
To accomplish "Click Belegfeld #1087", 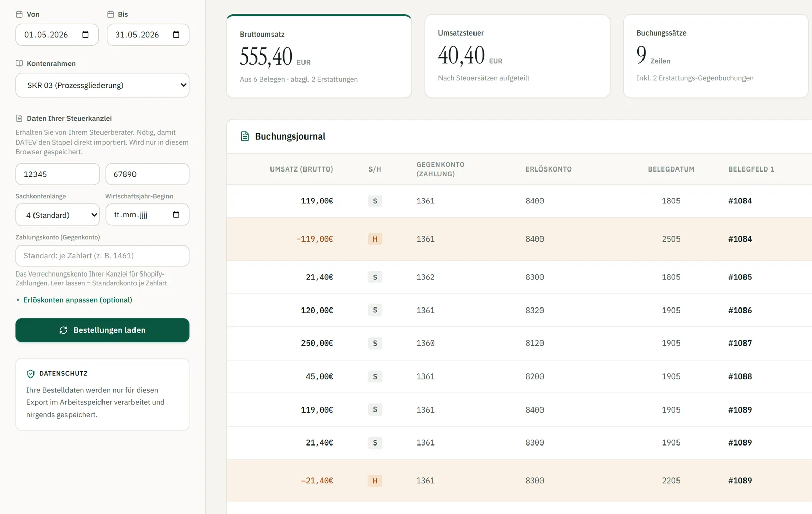I will [x=740, y=343].
